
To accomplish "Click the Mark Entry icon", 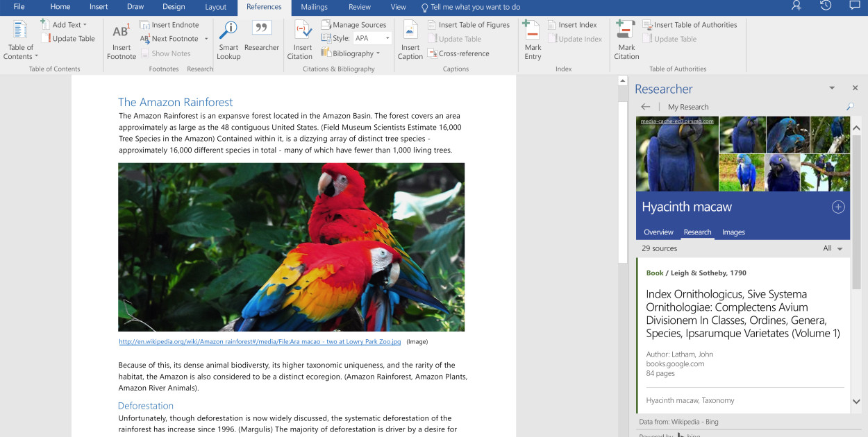I will click(x=533, y=31).
